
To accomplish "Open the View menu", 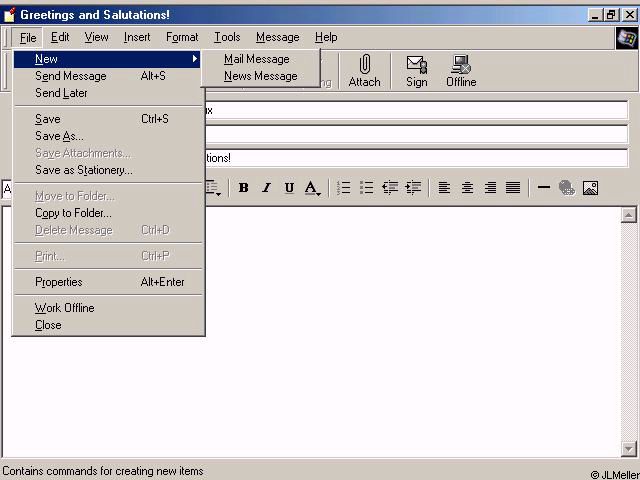I will pyautogui.click(x=96, y=37).
